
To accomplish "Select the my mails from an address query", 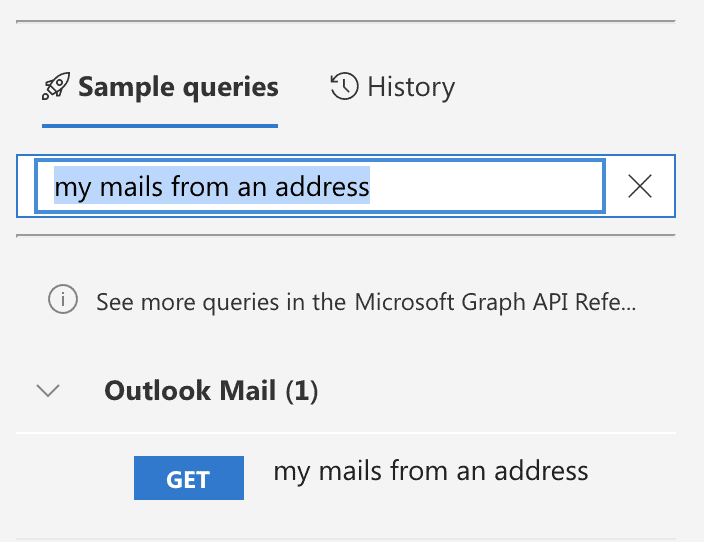I will click(x=431, y=471).
